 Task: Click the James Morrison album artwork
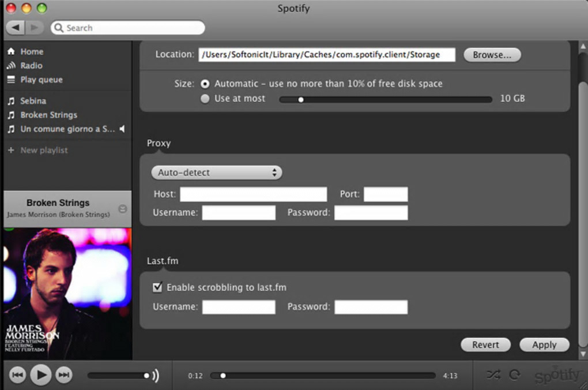[x=67, y=294]
